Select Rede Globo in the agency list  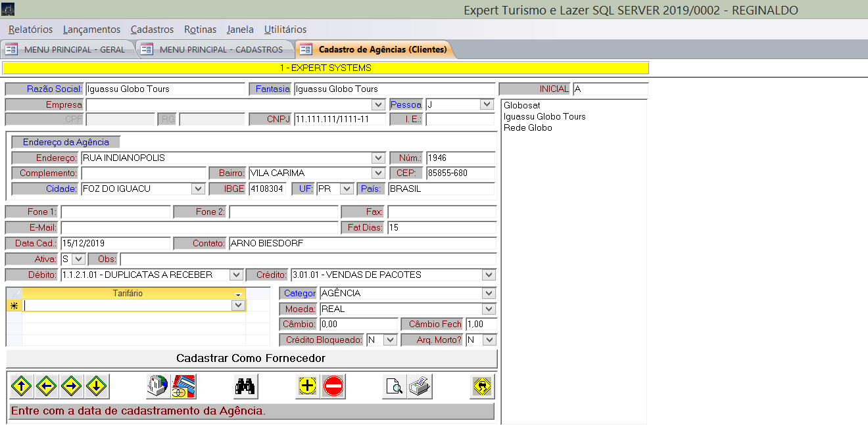pyautogui.click(x=528, y=128)
